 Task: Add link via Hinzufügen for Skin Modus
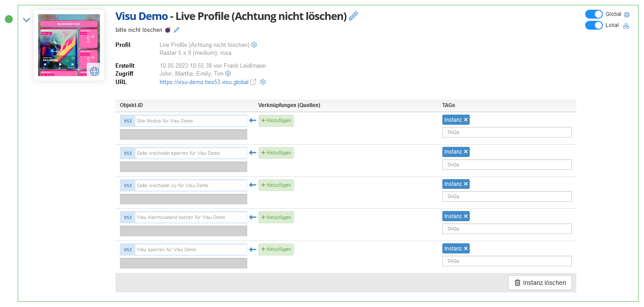[x=276, y=121]
